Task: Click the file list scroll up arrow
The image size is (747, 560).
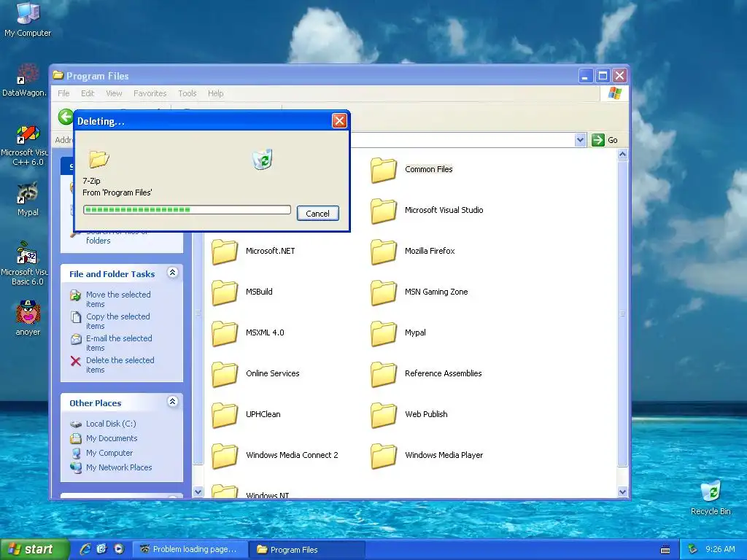Action: tap(622, 155)
